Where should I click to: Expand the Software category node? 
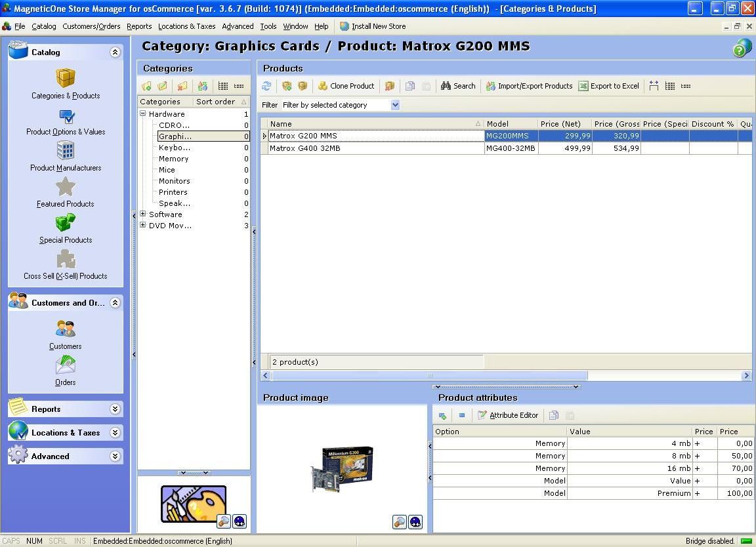coord(142,214)
